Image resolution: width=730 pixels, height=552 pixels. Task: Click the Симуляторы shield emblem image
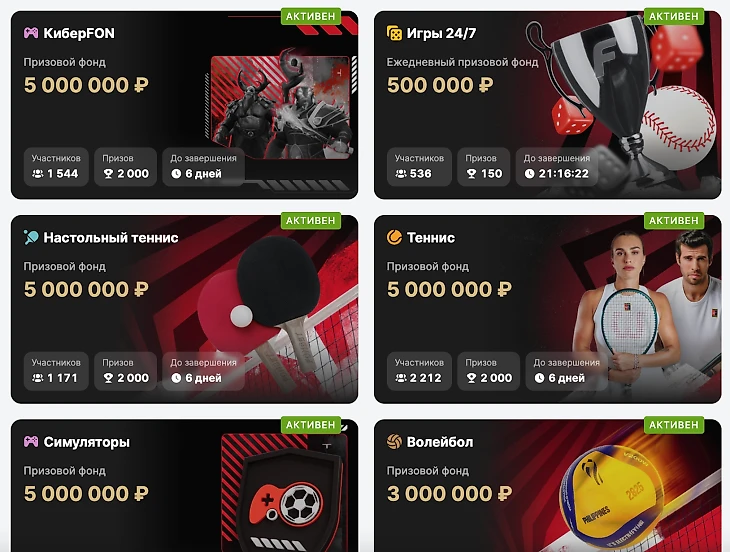click(285, 494)
